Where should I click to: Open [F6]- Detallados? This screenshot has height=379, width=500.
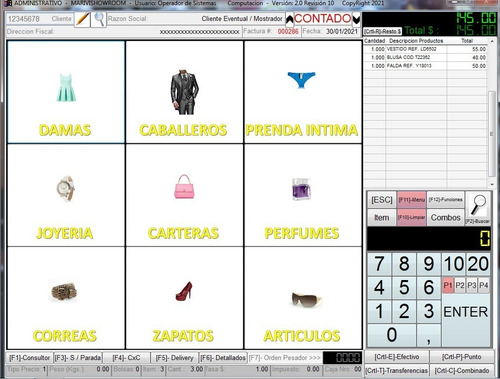point(223,358)
